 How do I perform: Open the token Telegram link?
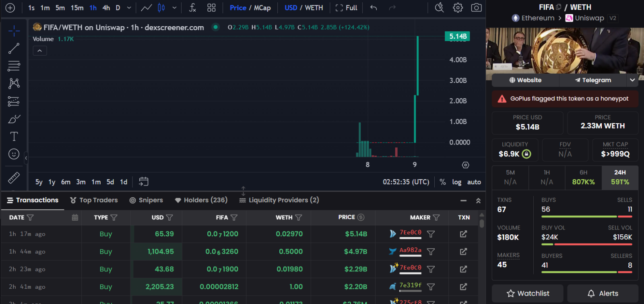point(593,80)
